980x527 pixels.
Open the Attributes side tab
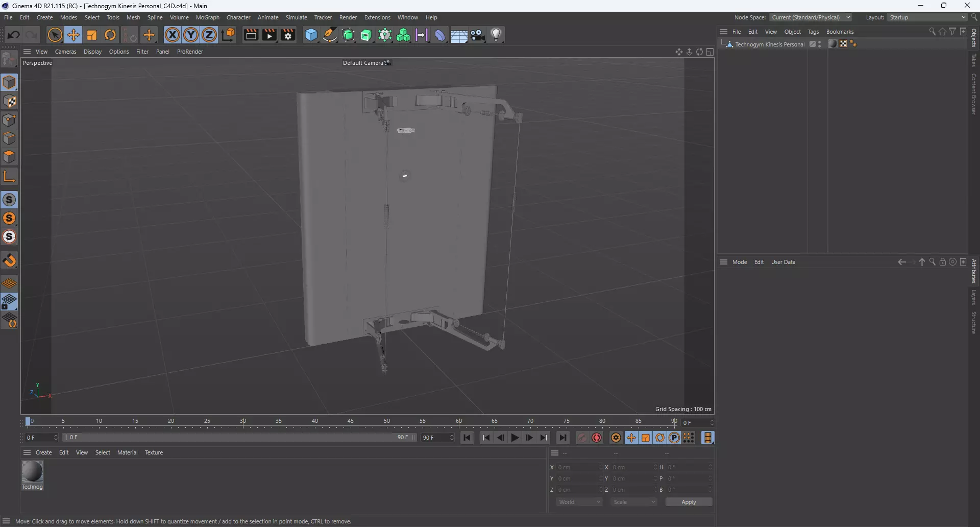(974, 271)
